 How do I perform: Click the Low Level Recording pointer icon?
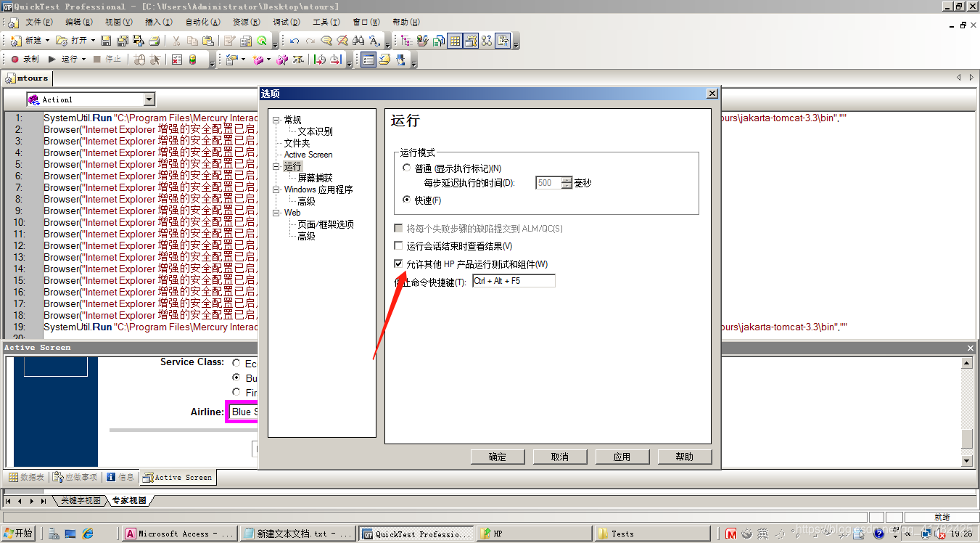(x=155, y=60)
